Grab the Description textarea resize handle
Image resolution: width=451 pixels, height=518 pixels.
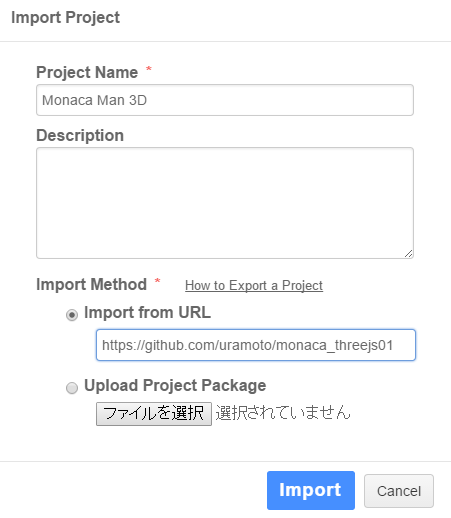(409, 254)
